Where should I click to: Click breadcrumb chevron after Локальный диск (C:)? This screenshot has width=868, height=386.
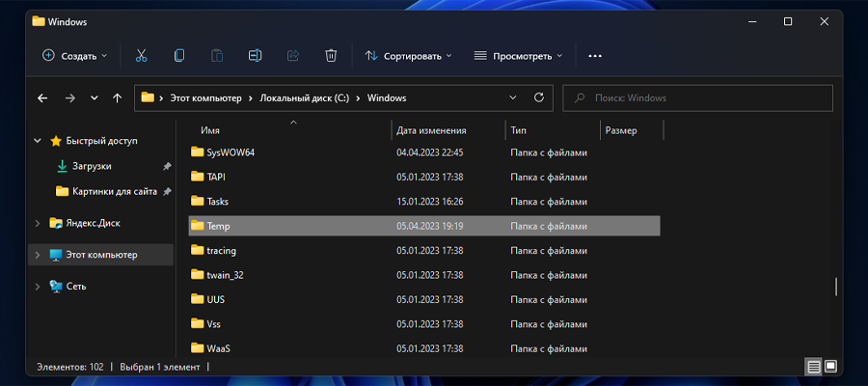tap(359, 98)
